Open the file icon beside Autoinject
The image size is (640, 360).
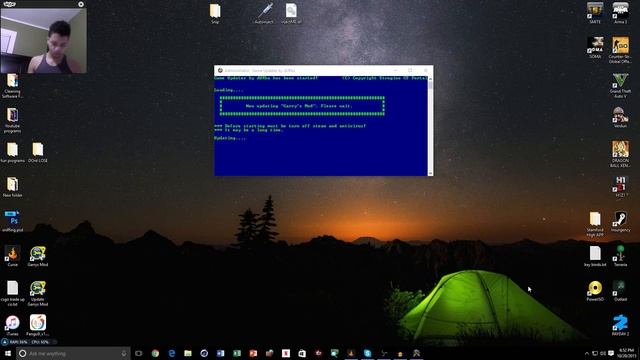[x=291, y=13]
